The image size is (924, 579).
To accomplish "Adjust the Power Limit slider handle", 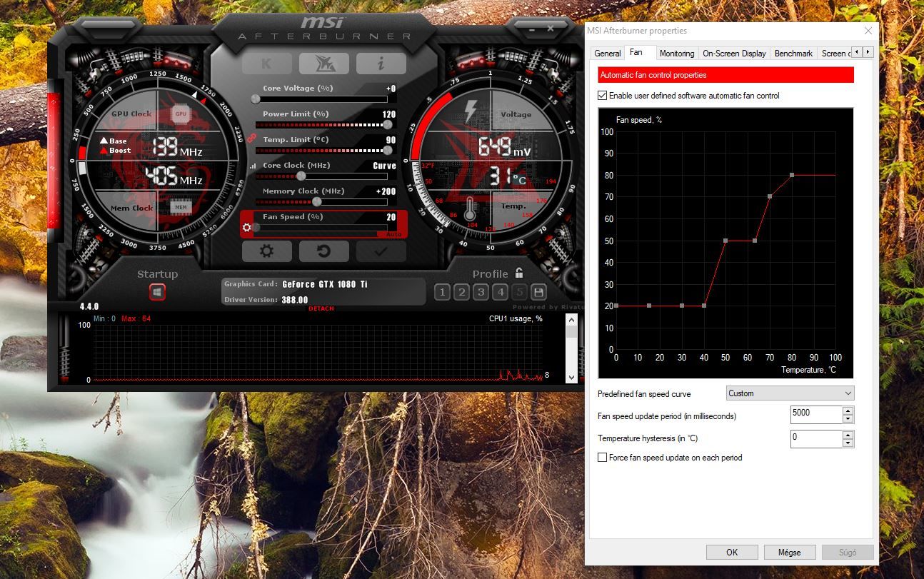I will pyautogui.click(x=388, y=124).
